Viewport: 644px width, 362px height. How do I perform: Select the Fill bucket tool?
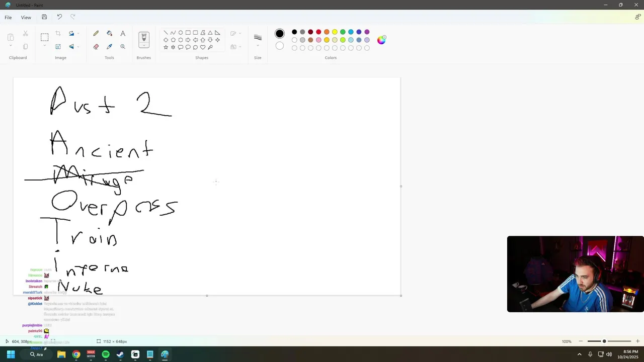pyautogui.click(x=109, y=34)
